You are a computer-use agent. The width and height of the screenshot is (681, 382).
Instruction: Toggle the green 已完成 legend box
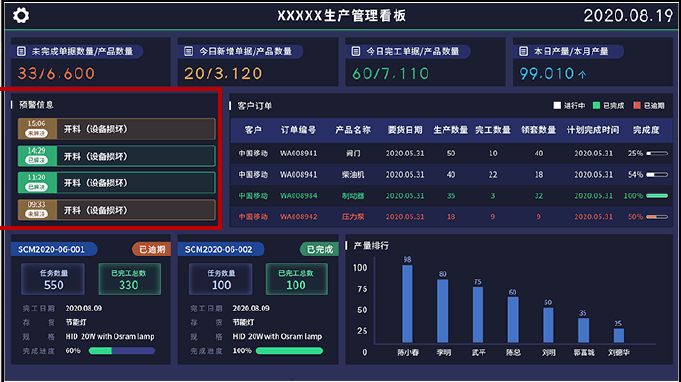[x=596, y=105]
